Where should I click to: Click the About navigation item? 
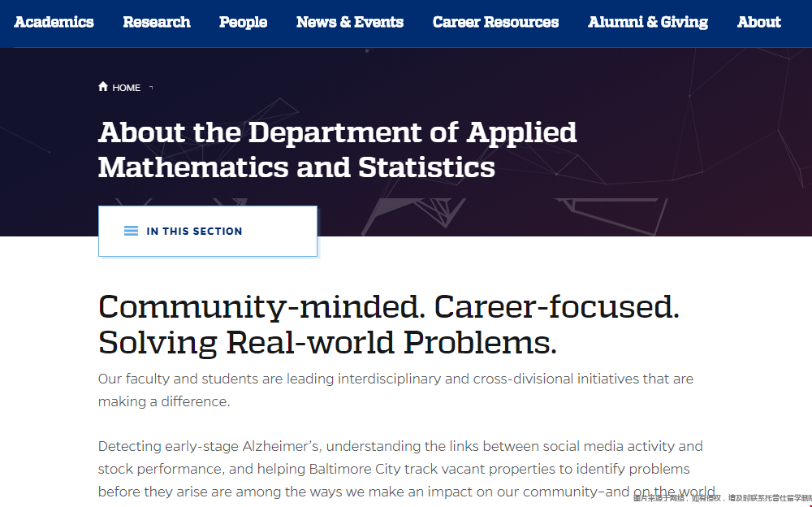(x=758, y=23)
